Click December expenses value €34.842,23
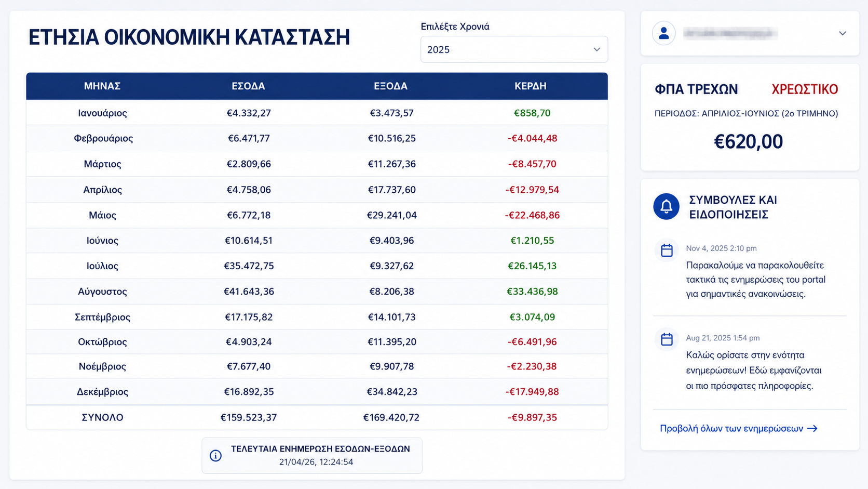868x489 pixels. [391, 392]
